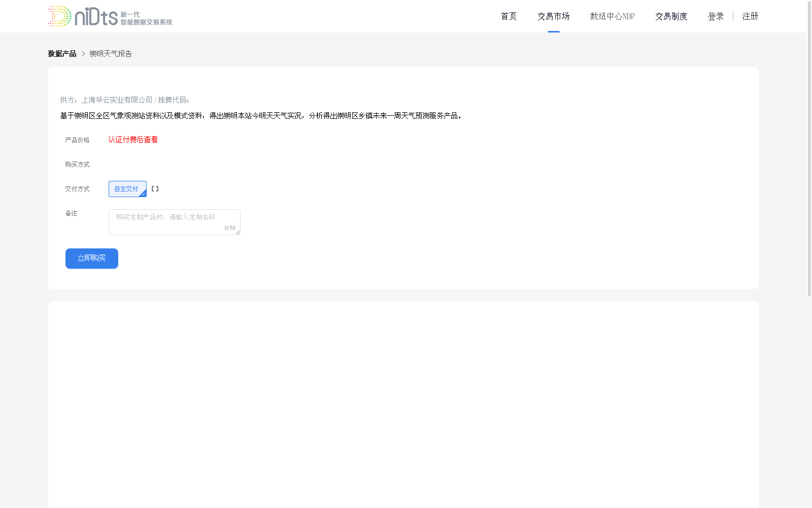This screenshot has height=508, width=812.
Task: Select the 自主交付 delivery option
Action: (x=127, y=189)
